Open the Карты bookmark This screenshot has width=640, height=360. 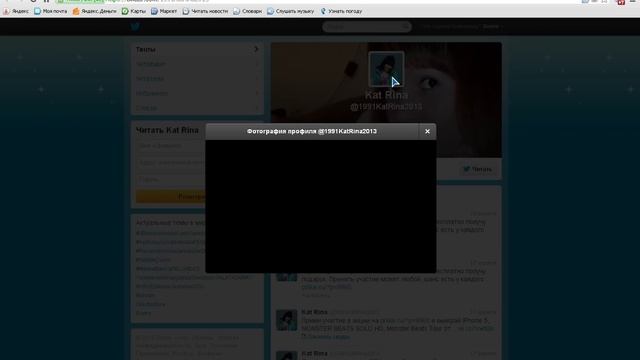[133, 11]
